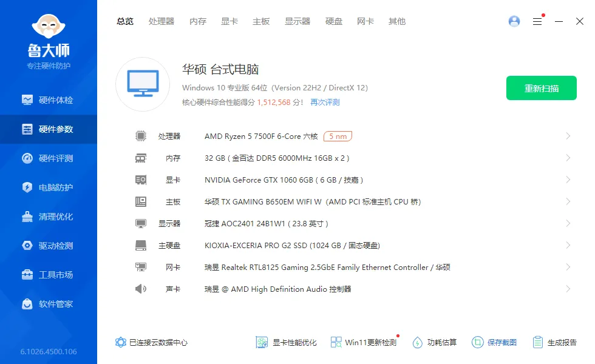
Task: Go to 电脑防护 in sidebar
Action: [48, 187]
